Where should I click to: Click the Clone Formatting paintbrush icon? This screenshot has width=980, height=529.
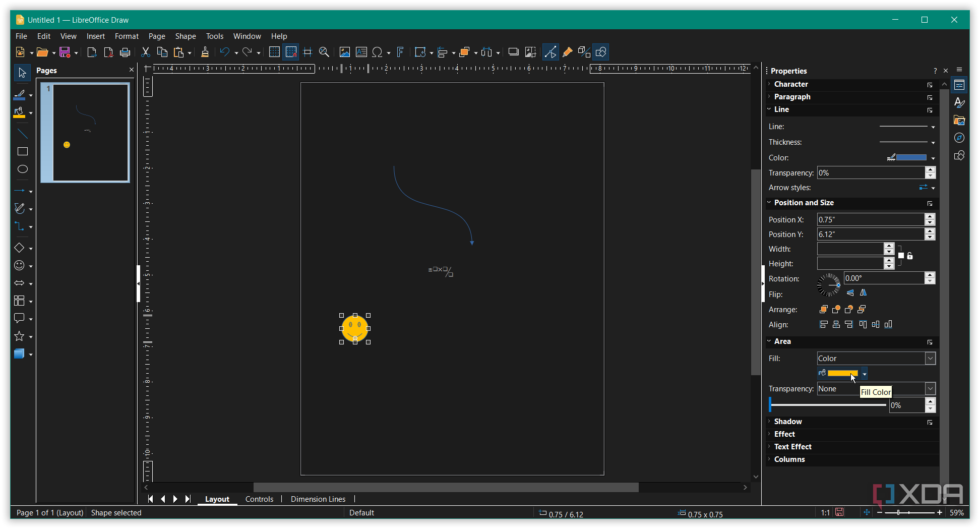pos(205,52)
